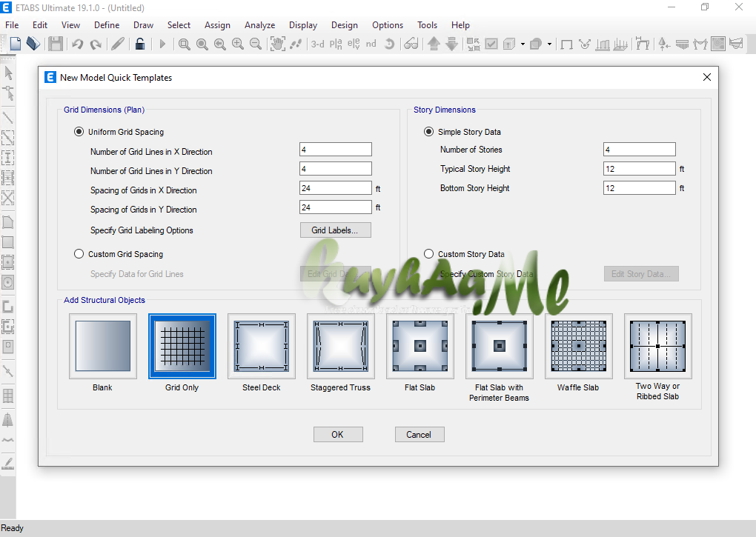This screenshot has width=756, height=537.
Task: Click Number of Grid Lines in Y Direction field
Action: (336, 169)
